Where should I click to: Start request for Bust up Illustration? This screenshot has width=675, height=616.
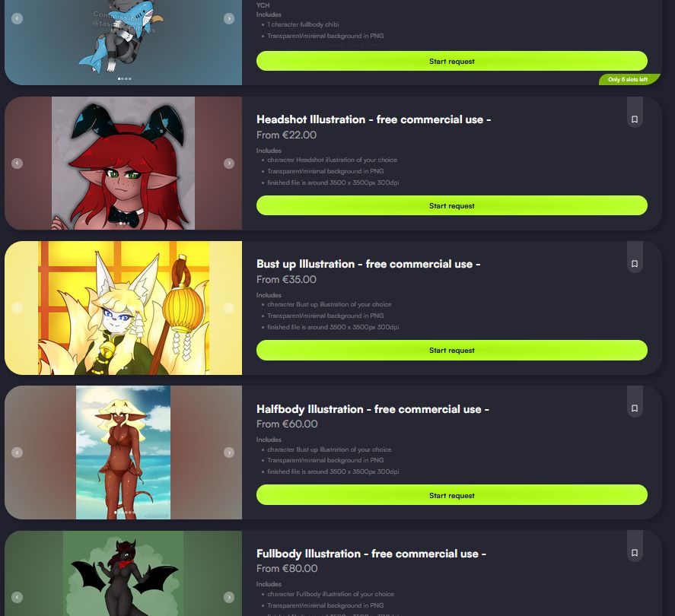click(x=451, y=350)
